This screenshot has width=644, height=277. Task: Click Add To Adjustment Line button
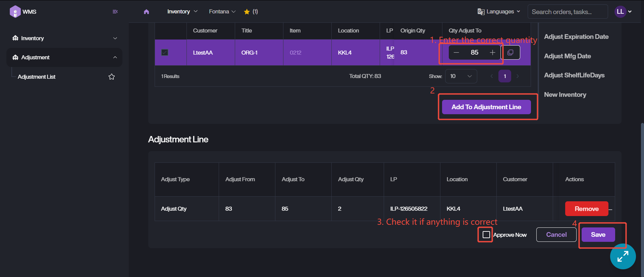(x=486, y=107)
